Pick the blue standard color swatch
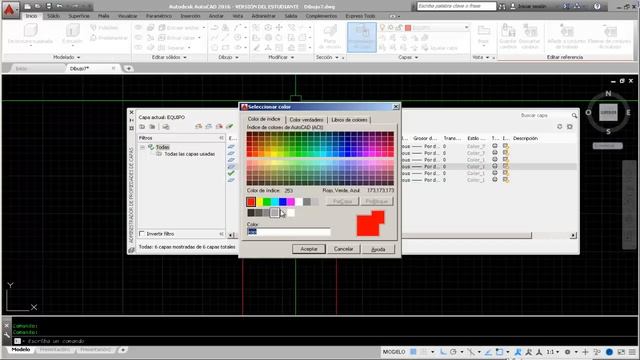 (x=282, y=202)
